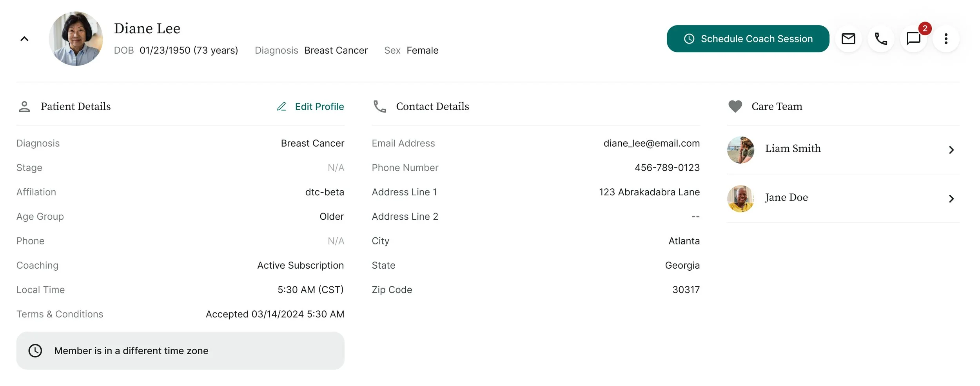
Task: Click local time 5:30 AM (CST)
Action: 310,290
